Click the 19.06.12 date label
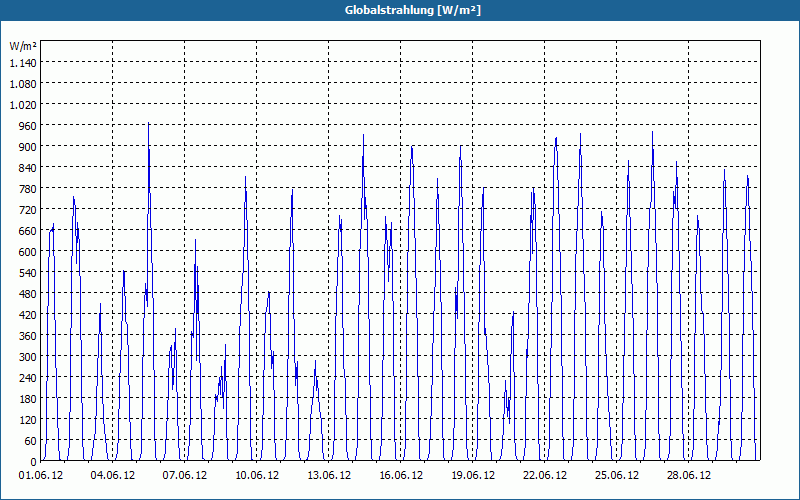Image resolution: width=800 pixels, height=500 pixels. click(472, 476)
